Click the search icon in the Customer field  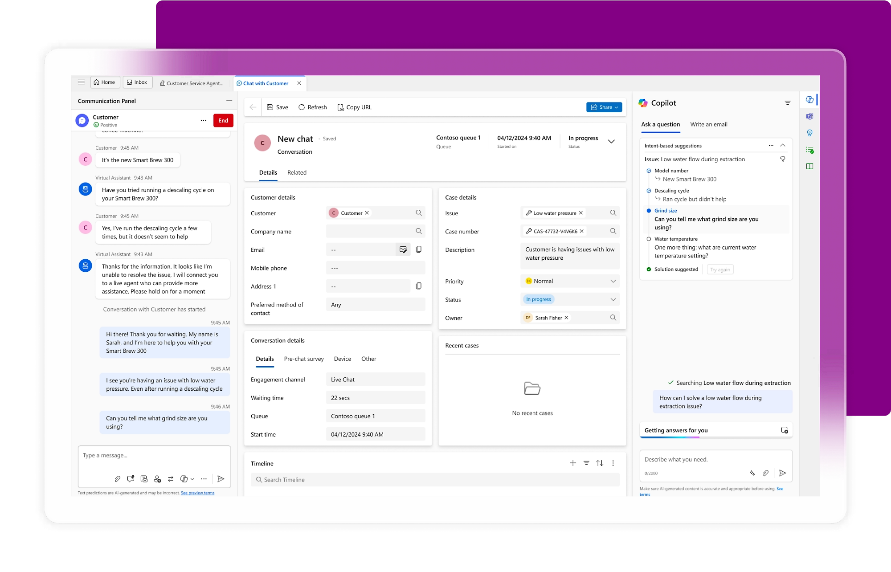[x=419, y=213]
